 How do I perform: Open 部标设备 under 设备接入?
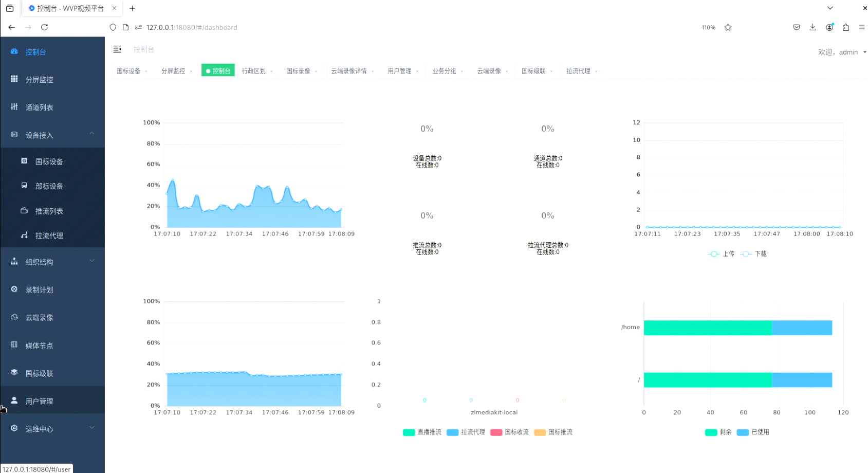pyautogui.click(x=49, y=186)
